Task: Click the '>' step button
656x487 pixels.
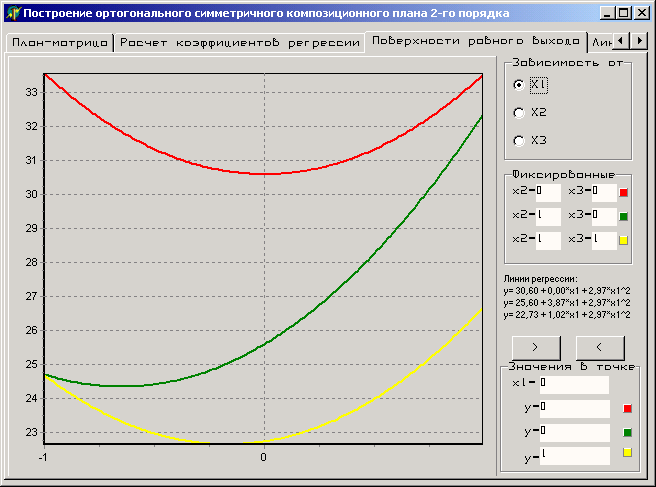Action: 536,347
